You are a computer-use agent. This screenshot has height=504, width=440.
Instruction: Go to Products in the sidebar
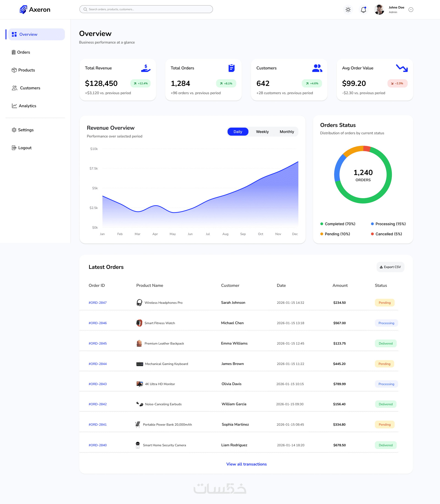click(x=26, y=70)
